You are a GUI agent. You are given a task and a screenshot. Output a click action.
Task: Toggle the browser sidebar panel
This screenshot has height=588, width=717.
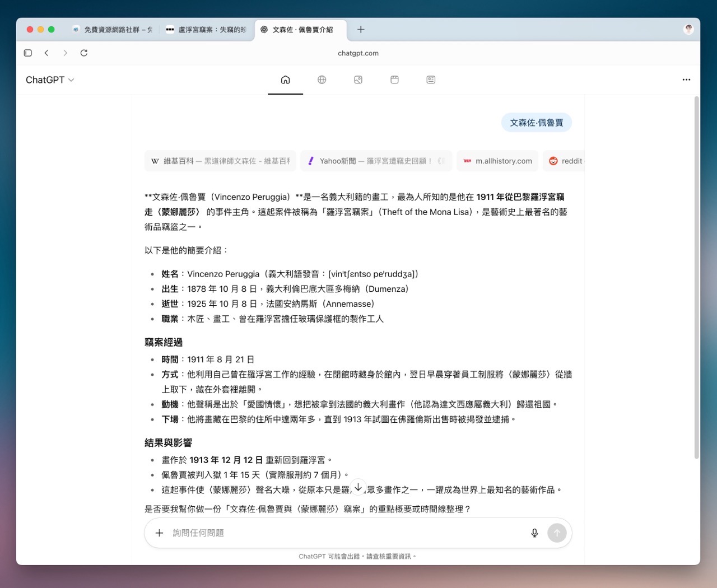point(28,53)
